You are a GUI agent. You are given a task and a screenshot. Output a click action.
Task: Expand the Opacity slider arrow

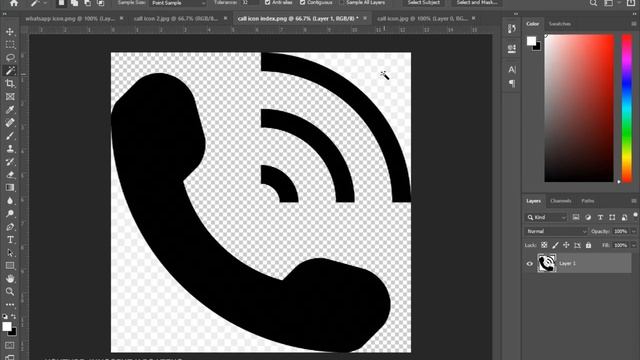pyautogui.click(x=633, y=231)
